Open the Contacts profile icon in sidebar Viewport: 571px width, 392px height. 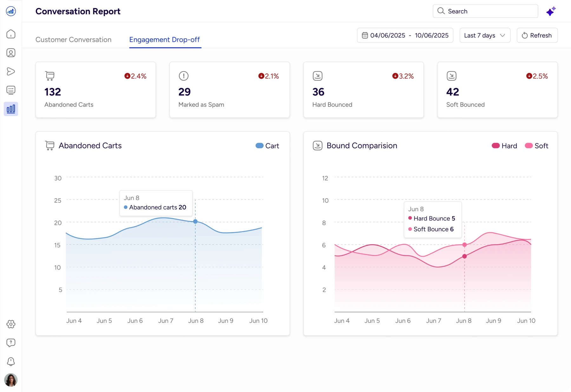point(11,53)
